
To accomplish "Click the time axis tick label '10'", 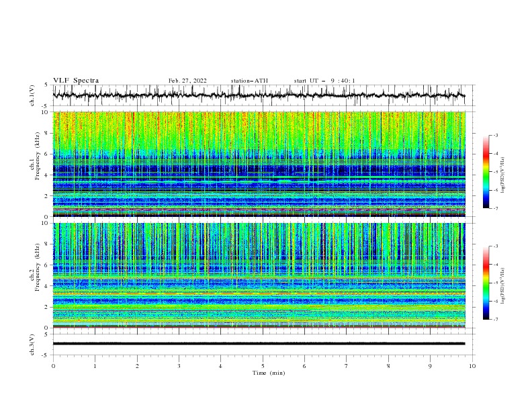I will (x=472, y=366).
